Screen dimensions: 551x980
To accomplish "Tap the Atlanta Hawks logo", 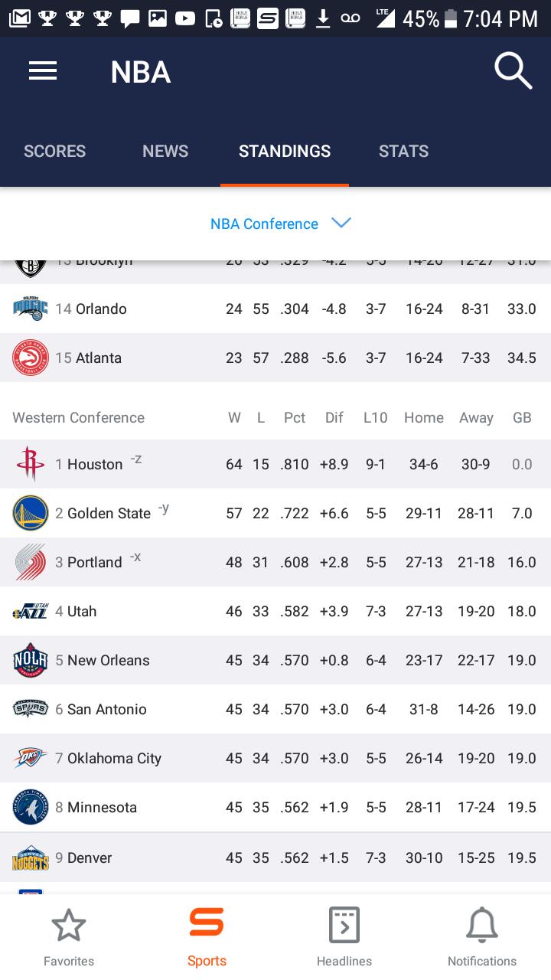I will tap(31, 358).
